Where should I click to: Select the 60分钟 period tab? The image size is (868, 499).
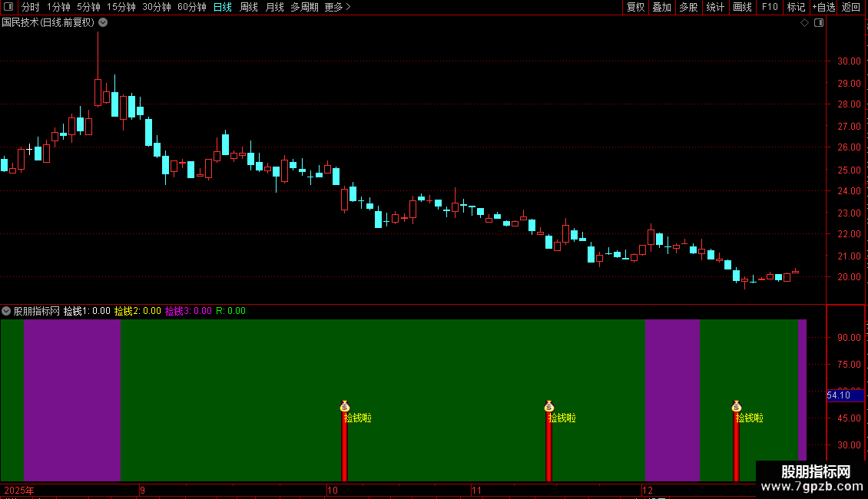tap(191, 7)
